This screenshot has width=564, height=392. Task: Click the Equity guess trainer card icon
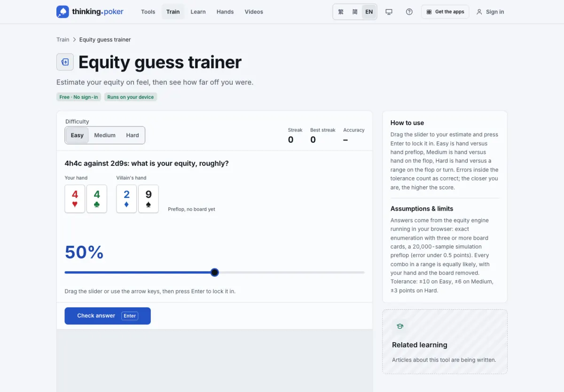[65, 62]
